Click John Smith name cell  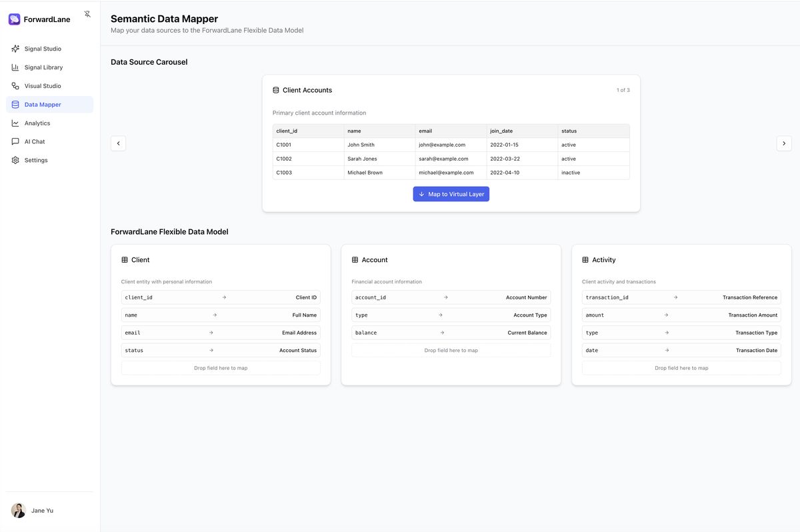[x=380, y=145]
